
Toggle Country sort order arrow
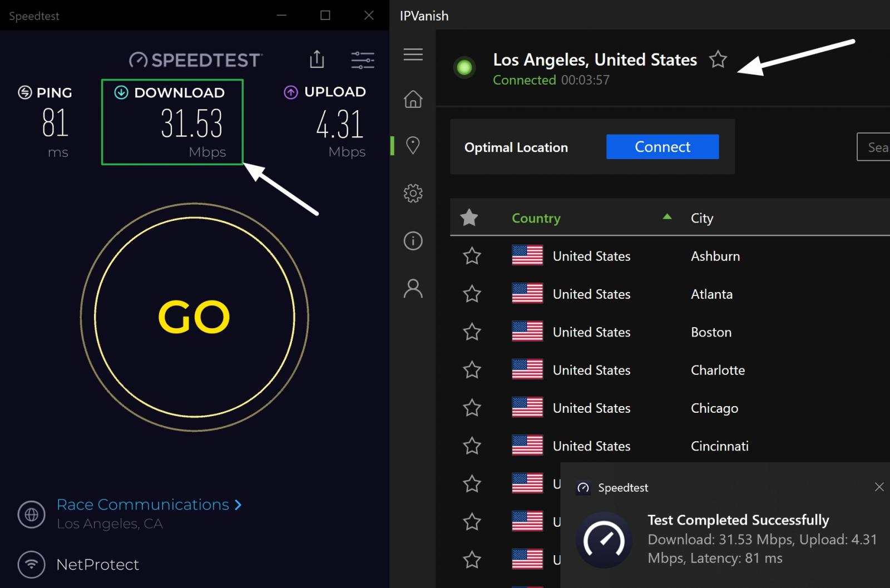point(667,218)
